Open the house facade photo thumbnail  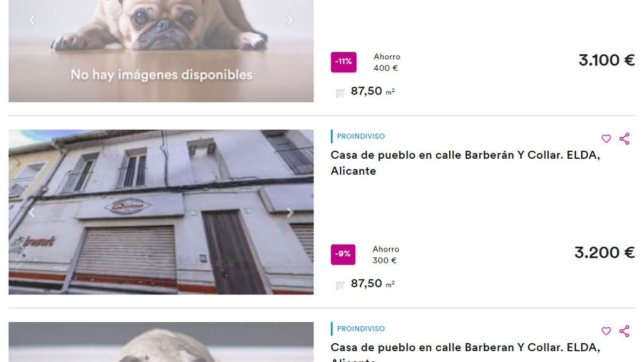tap(161, 212)
